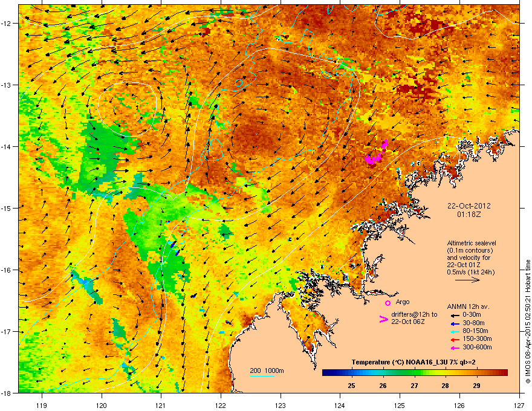Image resolution: width=532 pixels, height=411 pixels.
Task: Click latitude axis label -16
Action: 7,270
